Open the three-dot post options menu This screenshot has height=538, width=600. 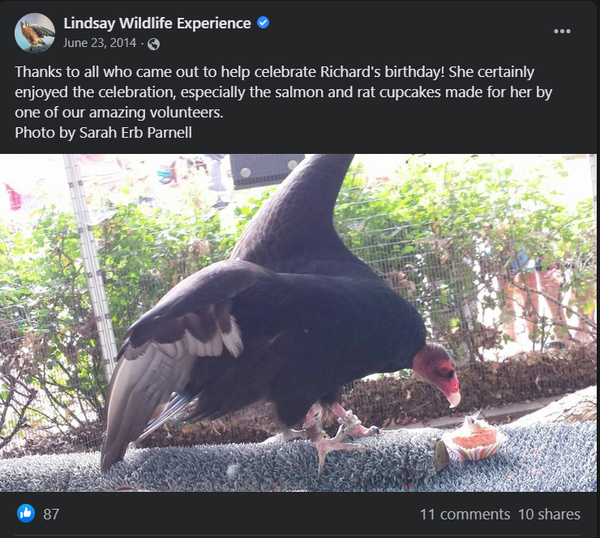pyautogui.click(x=562, y=31)
